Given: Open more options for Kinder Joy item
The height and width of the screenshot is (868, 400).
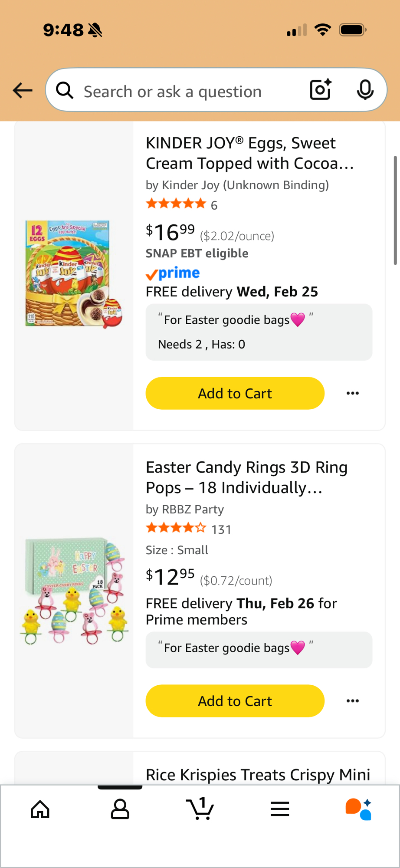Looking at the screenshot, I should click(x=353, y=393).
